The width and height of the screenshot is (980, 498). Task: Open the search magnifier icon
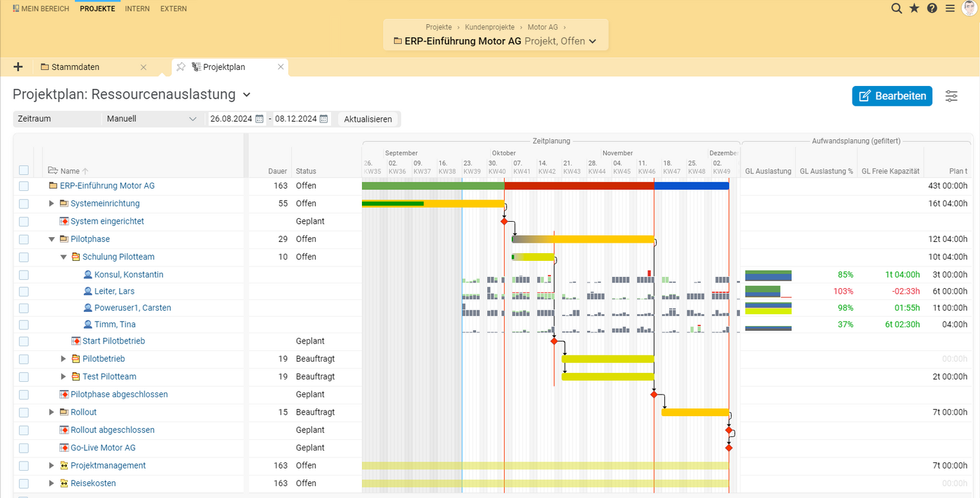[x=896, y=8]
